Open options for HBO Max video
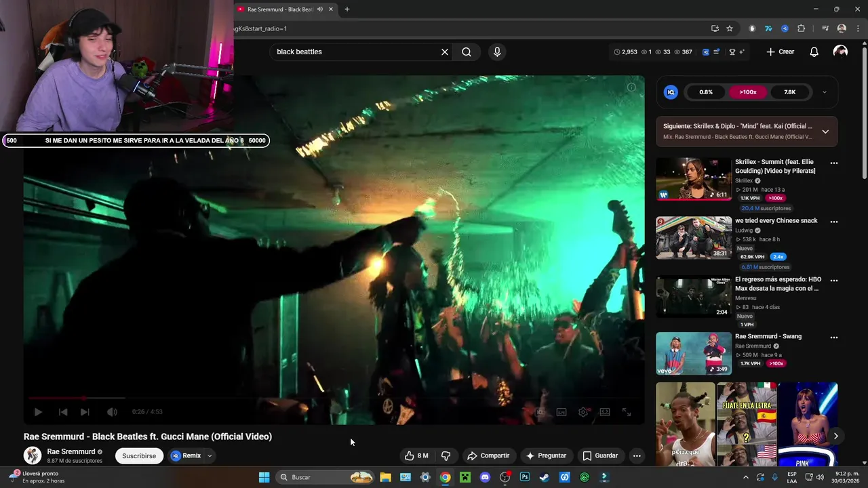Image resolution: width=868 pixels, height=488 pixels. (834, 280)
